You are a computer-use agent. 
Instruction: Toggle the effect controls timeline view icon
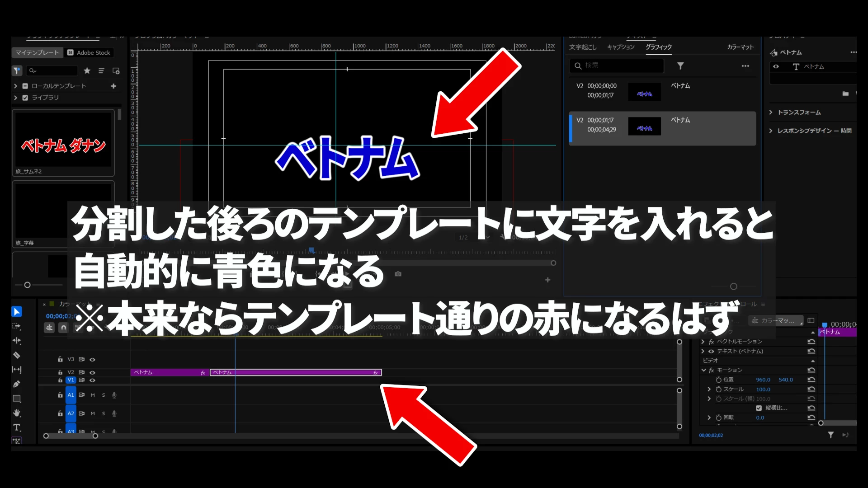pos(811,320)
